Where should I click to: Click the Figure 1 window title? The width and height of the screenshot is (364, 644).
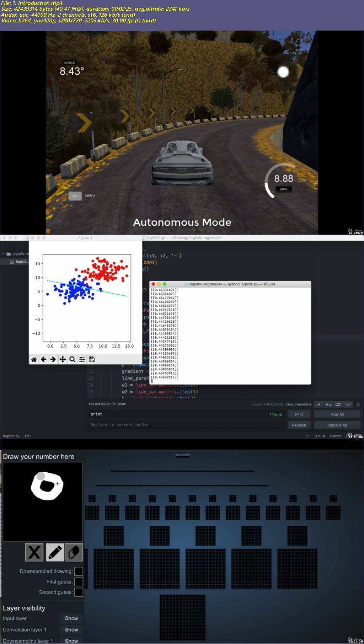coord(85,238)
